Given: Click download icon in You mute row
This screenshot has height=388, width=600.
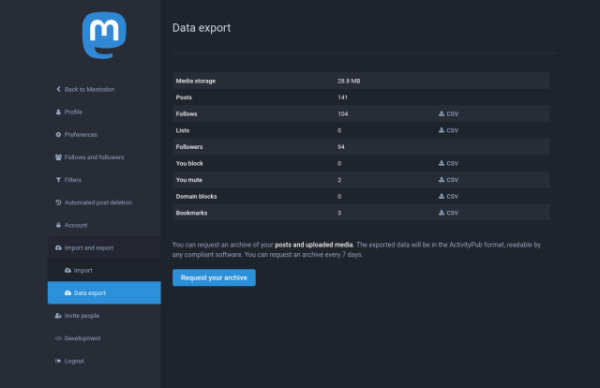Looking at the screenshot, I should click(441, 179).
